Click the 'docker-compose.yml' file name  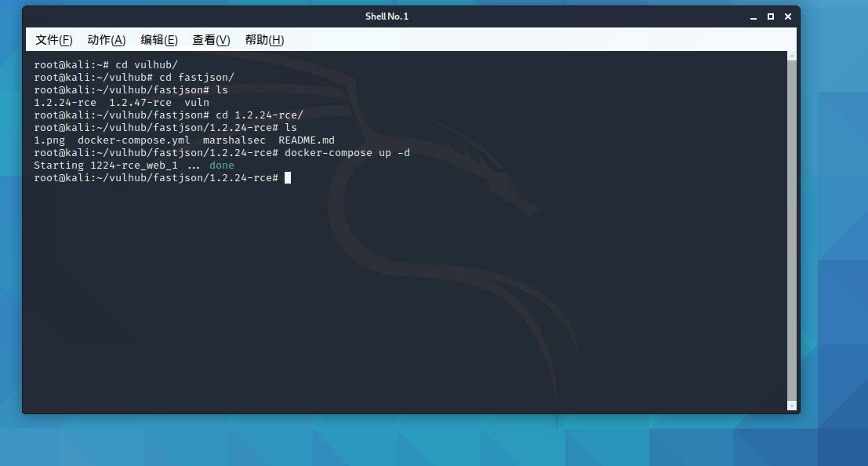pyautogui.click(x=133, y=140)
